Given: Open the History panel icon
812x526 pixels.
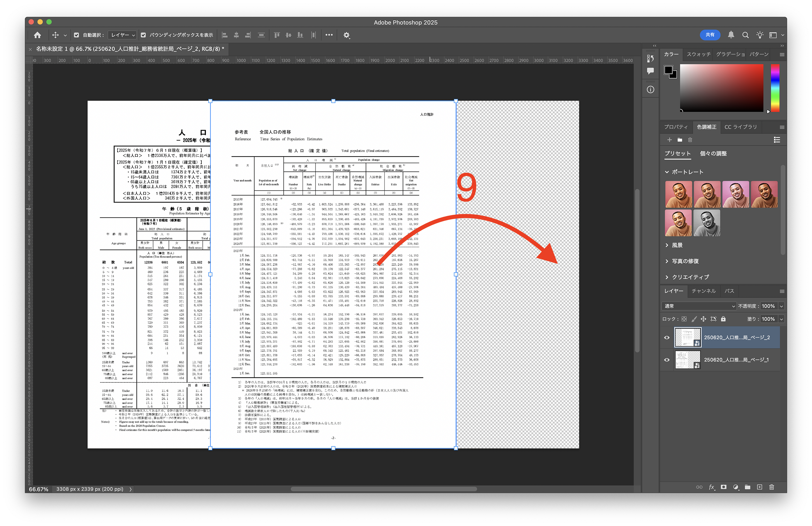Looking at the screenshot, I should [x=651, y=58].
